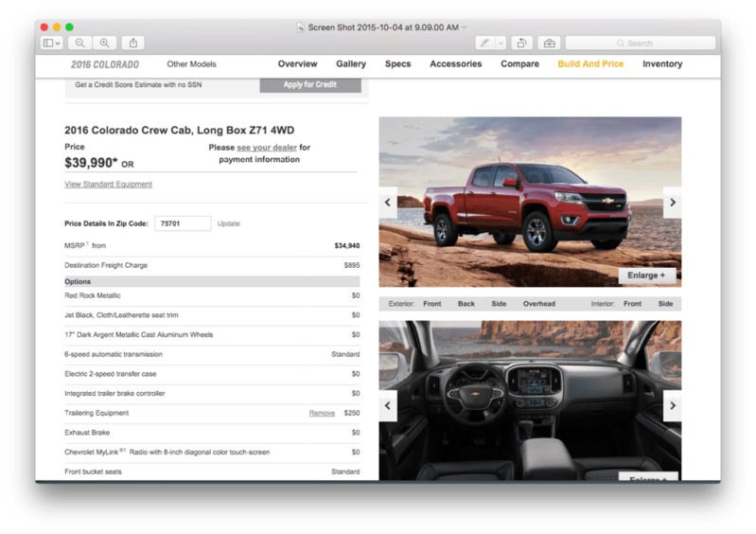The width and height of the screenshot is (756, 534).
Task: Open Other Models link
Action: point(191,64)
